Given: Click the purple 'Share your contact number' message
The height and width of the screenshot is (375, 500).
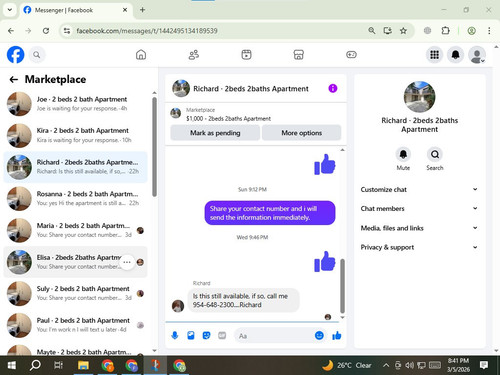Looking at the screenshot, I should tap(270, 213).
